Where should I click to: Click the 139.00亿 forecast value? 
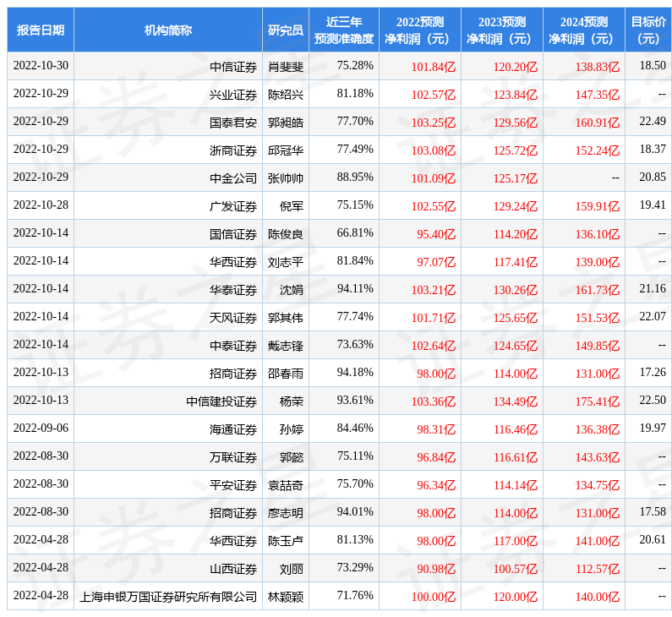pos(598,262)
